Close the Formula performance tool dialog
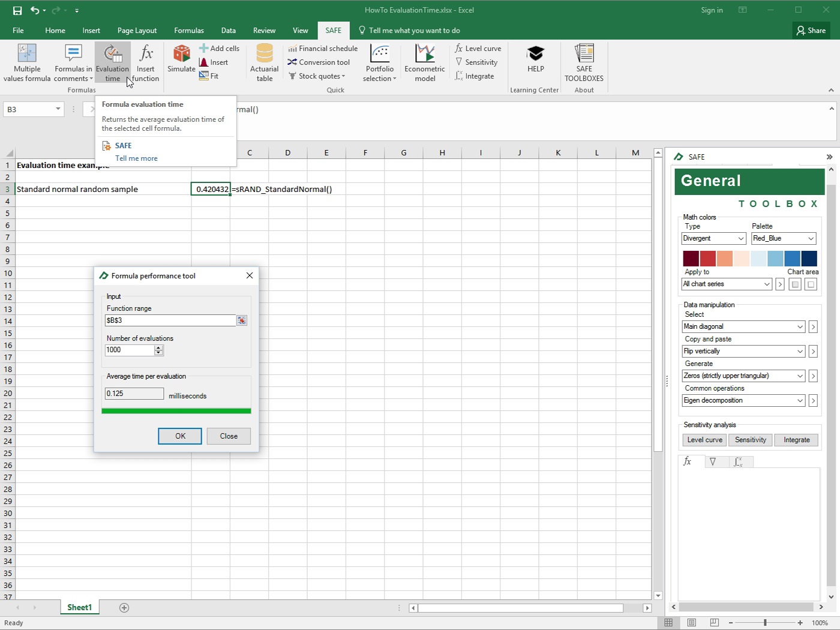The width and height of the screenshot is (840, 630). click(x=250, y=275)
